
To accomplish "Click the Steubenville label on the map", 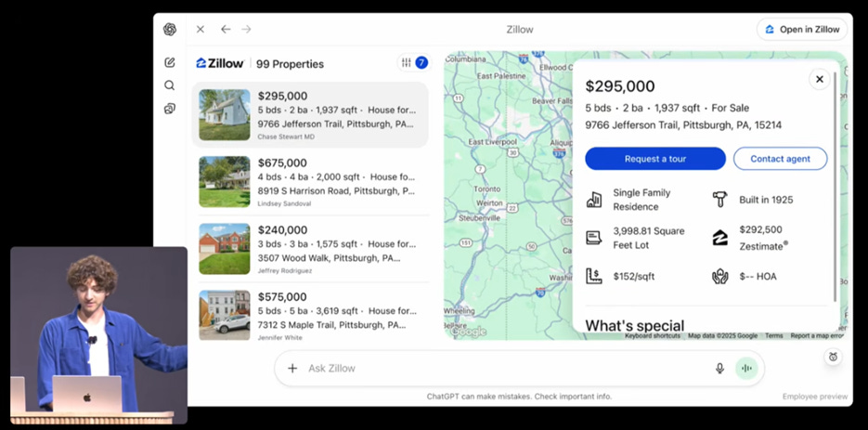I will (480, 217).
